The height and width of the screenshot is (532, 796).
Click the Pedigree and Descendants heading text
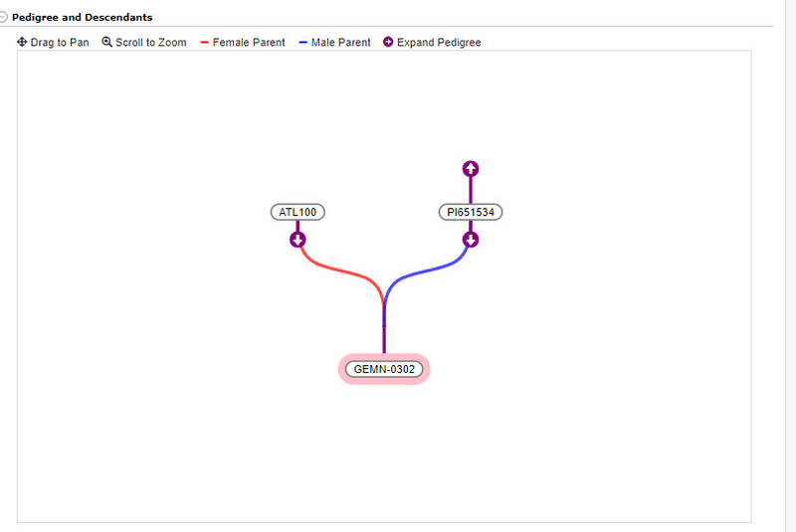(x=82, y=17)
